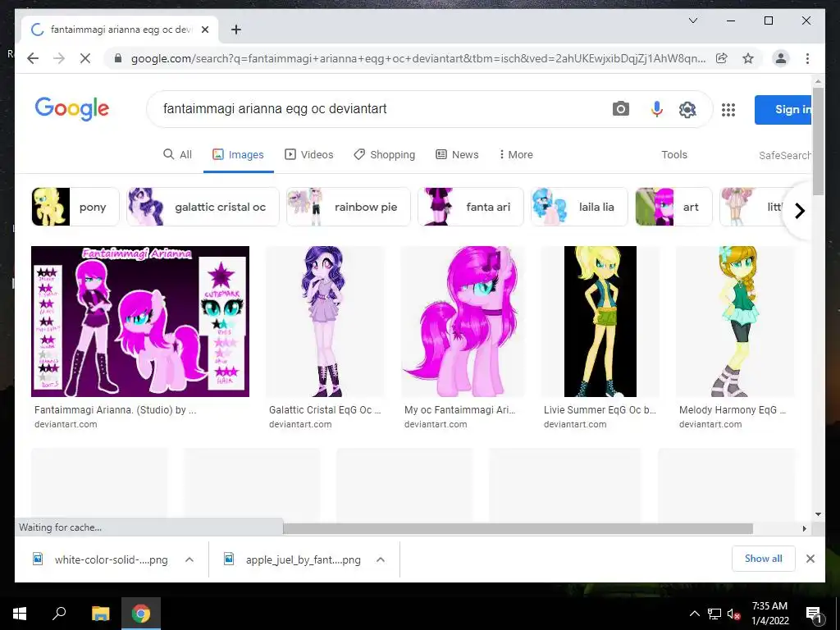Show hidden system tray icons
Image resolution: width=840 pixels, height=630 pixels.
pos(694,614)
